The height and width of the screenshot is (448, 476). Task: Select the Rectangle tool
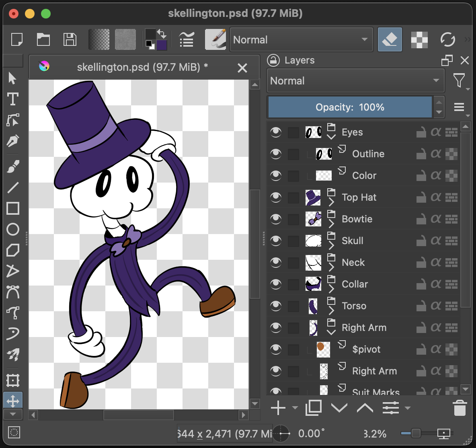pos(13,208)
